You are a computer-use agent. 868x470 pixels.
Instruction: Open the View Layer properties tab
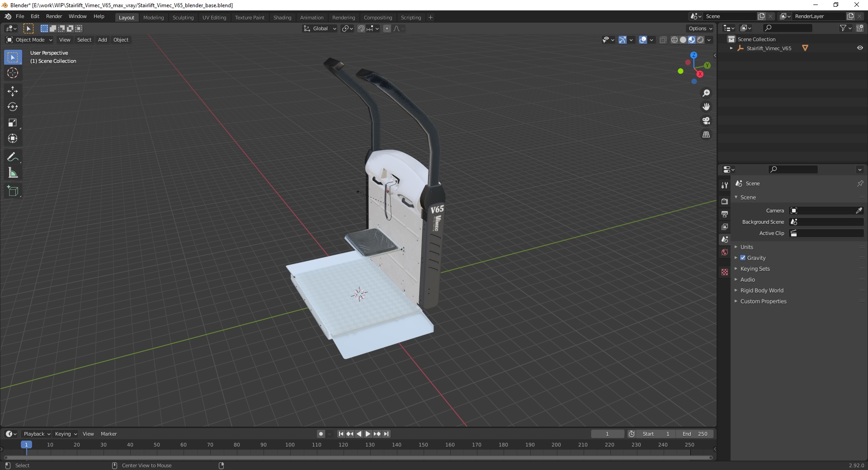(x=725, y=226)
